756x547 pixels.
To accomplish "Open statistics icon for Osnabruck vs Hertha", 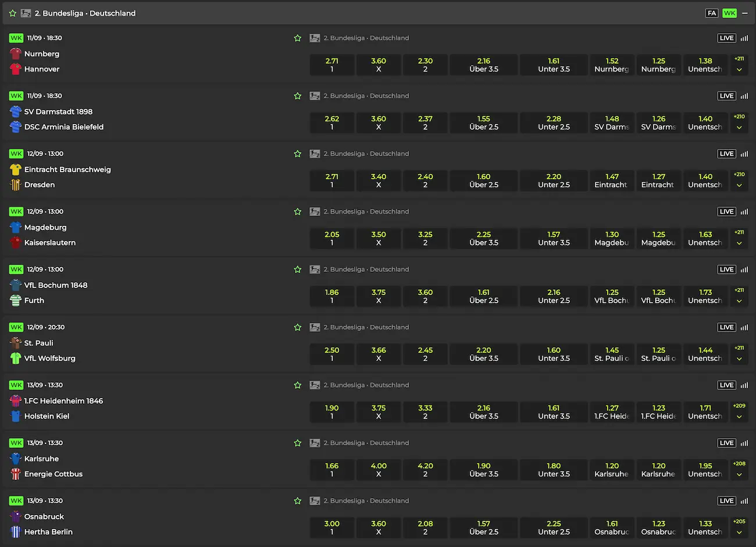I will pyautogui.click(x=744, y=500).
